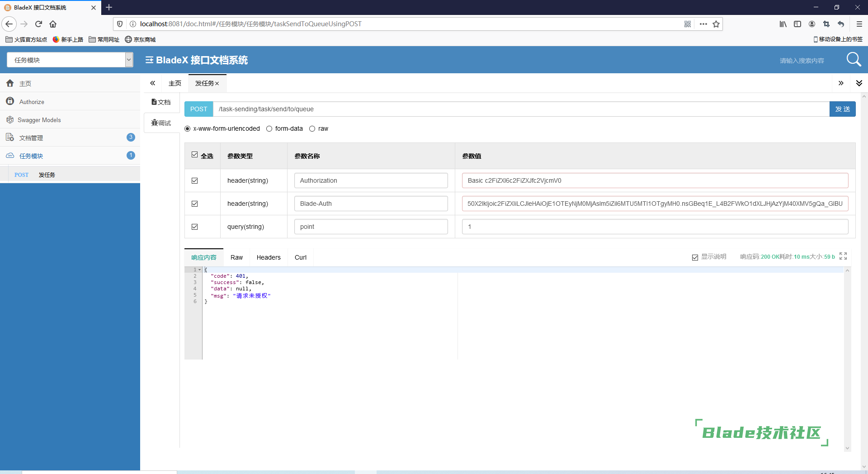The height and width of the screenshot is (474, 868).
Task: Bookmark this page with star icon
Action: click(x=716, y=24)
